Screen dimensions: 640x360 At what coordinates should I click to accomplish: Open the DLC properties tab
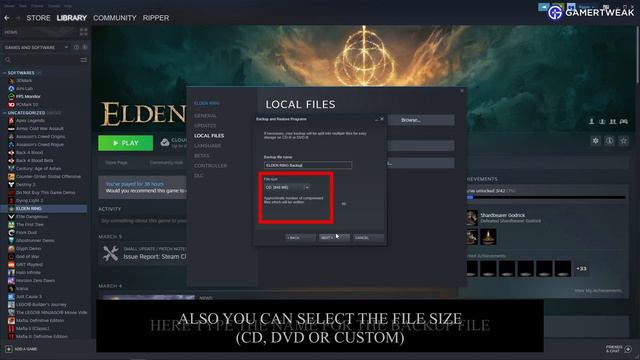click(199, 176)
